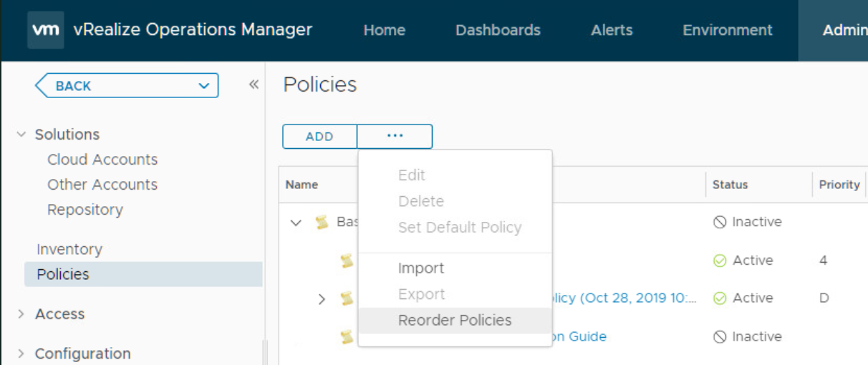Click the priority value 4
868x365 pixels.
[x=824, y=261]
